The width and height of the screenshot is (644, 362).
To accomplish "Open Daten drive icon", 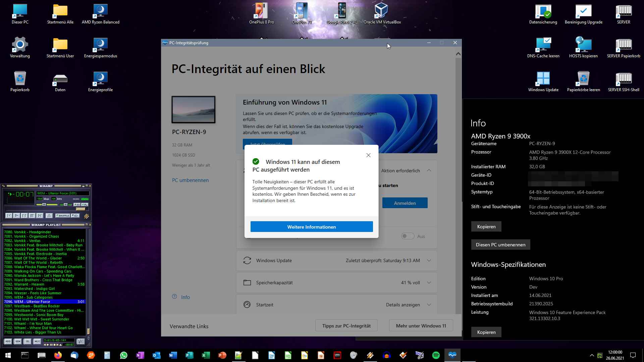I will [60, 81].
